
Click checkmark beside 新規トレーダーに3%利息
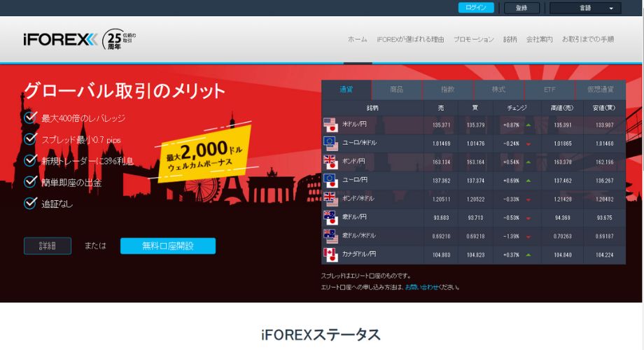coord(30,160)
